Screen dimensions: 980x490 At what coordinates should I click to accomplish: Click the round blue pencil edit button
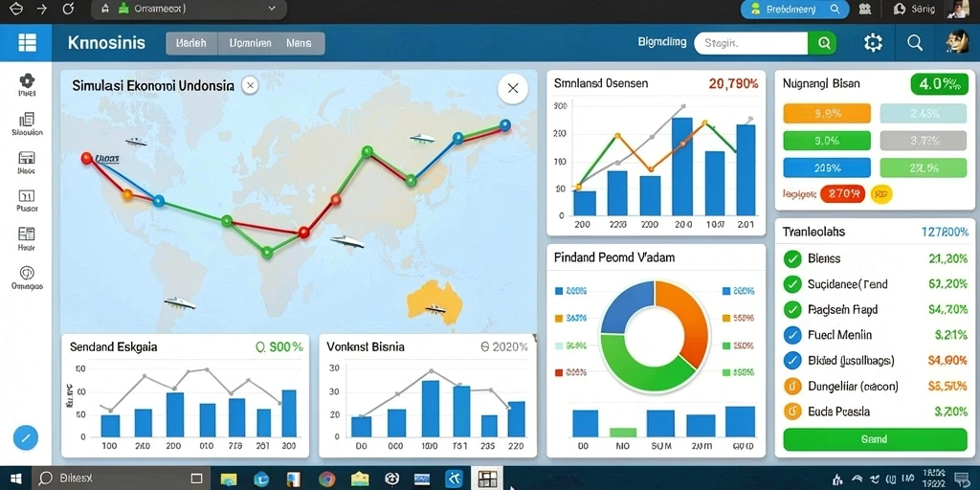tap(26, 437)
